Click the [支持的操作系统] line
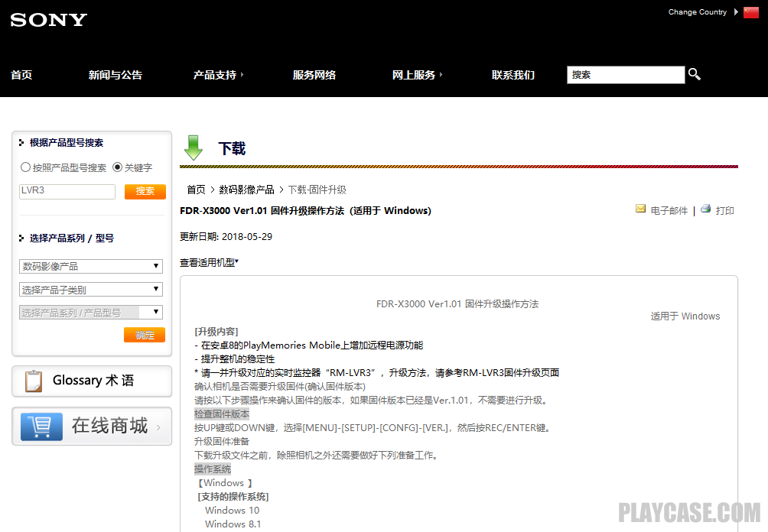 coord(233,497)
